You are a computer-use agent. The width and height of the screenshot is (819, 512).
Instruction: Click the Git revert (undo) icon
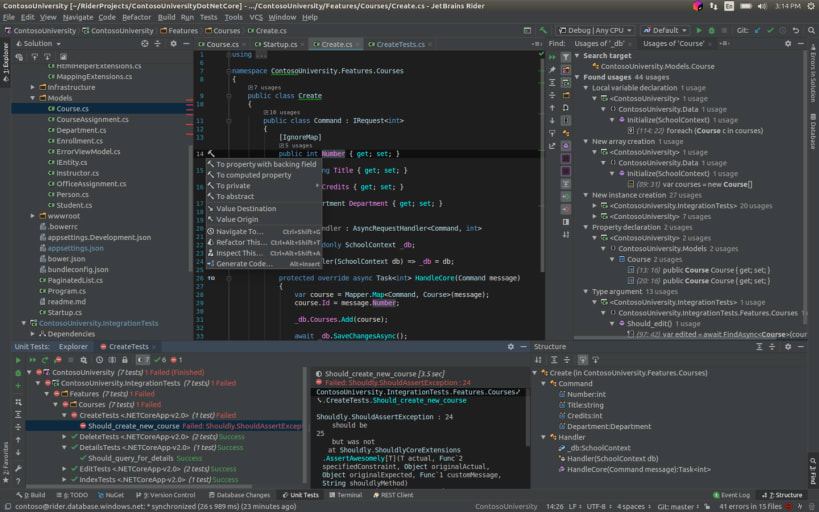[795, 30]
